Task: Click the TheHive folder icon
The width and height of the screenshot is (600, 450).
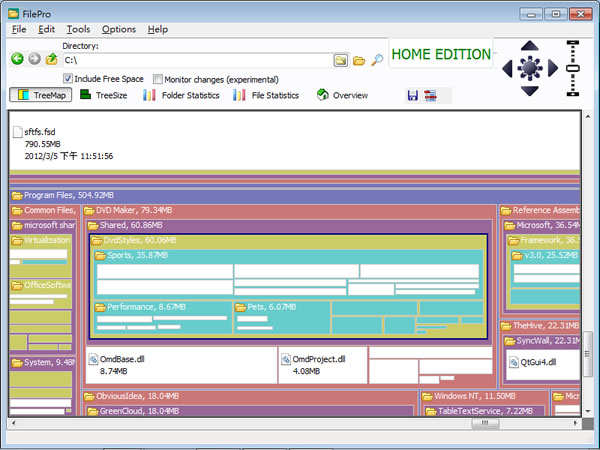Action: tap(506, 326)
